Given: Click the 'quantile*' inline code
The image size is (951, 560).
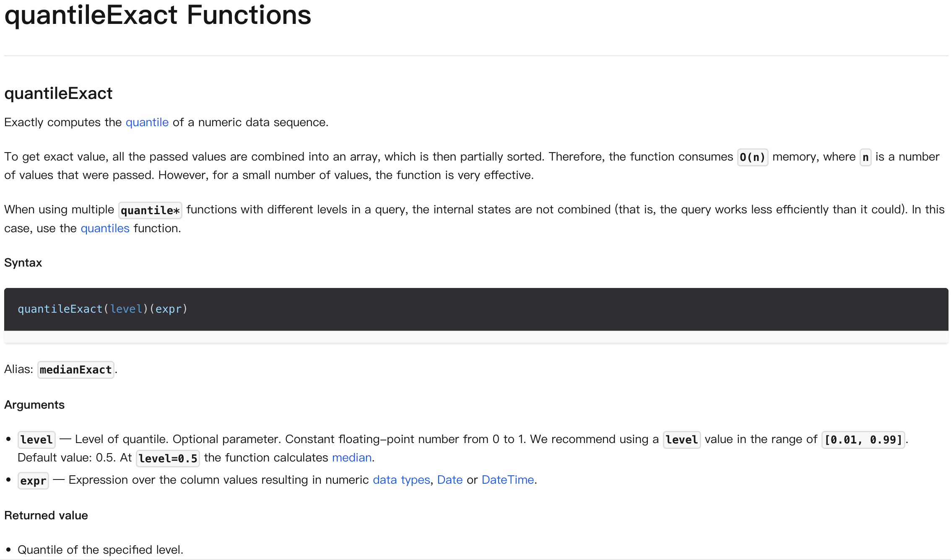Looking at the screenshot, I should 150,210.
